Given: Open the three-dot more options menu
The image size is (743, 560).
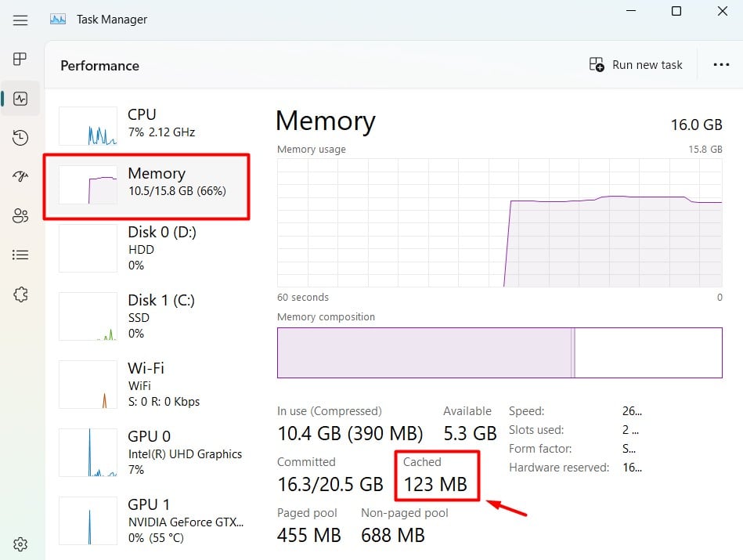Looking at the screenshot, I should (x=721, y=64).
